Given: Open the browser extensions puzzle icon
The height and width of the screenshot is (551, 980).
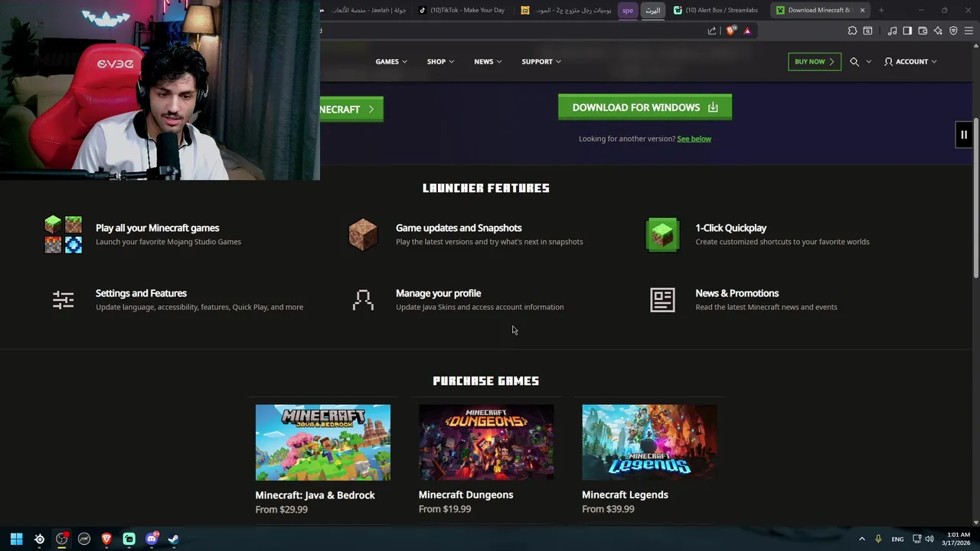Looking at the screenshot, I should 852,31.
